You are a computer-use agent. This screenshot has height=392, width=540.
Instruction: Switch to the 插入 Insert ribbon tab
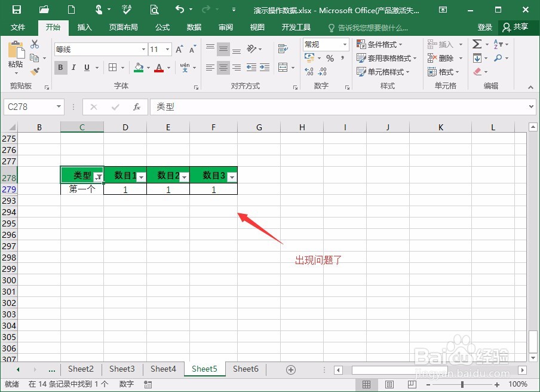[84, 27]
